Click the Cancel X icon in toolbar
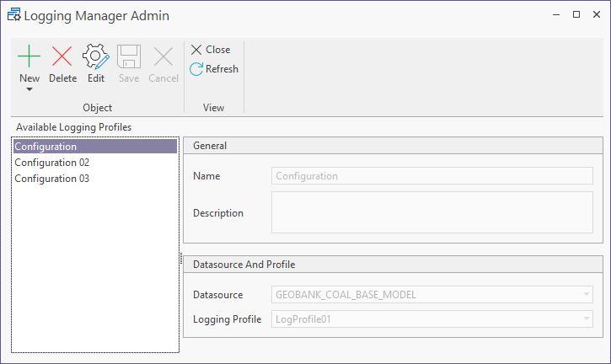Viewport: 611px width, 364px height. tap(163, 56)
